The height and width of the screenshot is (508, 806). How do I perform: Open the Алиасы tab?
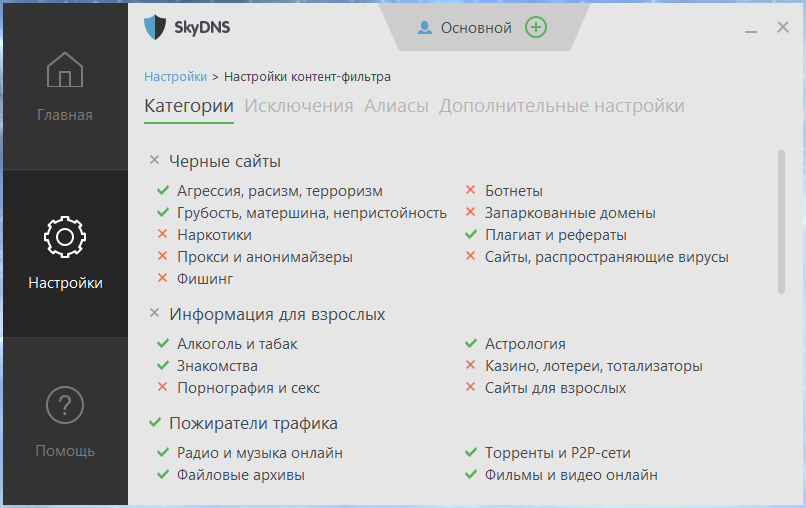(396, 106)
